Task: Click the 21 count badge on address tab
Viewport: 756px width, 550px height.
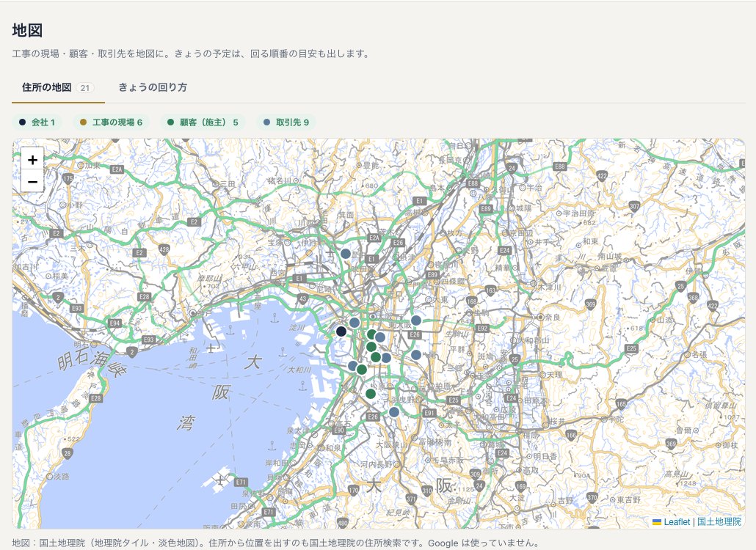Action: (x=85, y=88)
